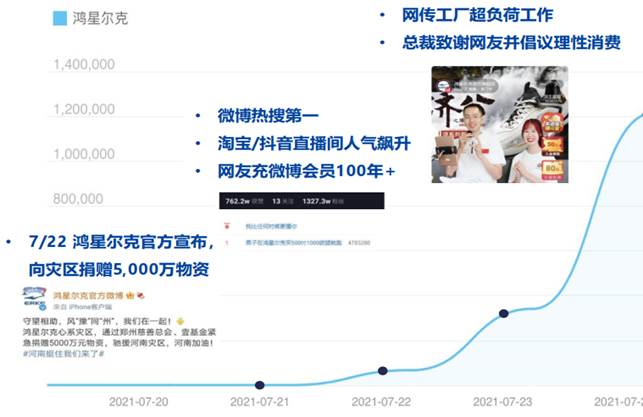Image resolution: width=643 pixels, height=417 pixels.
Task: Open the 762.2w follower stats bar image
Action: pos(302,201)
